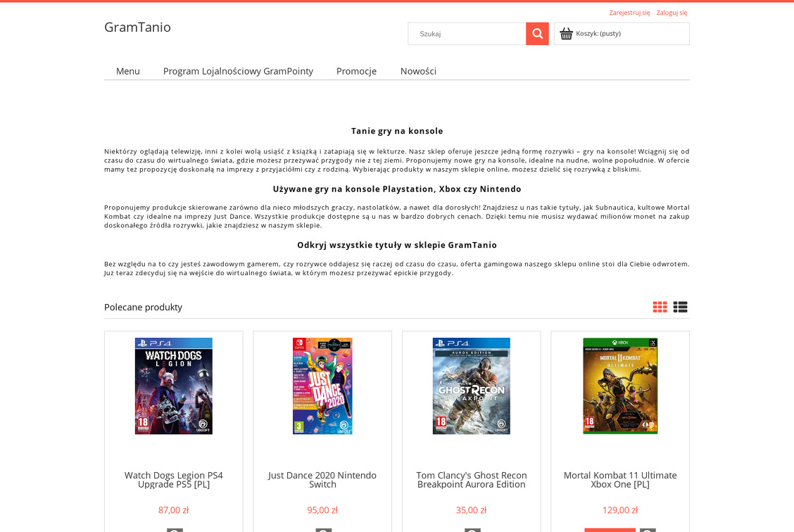
Task: Click the 129,00 zł price
Action: tap(620, 510)
